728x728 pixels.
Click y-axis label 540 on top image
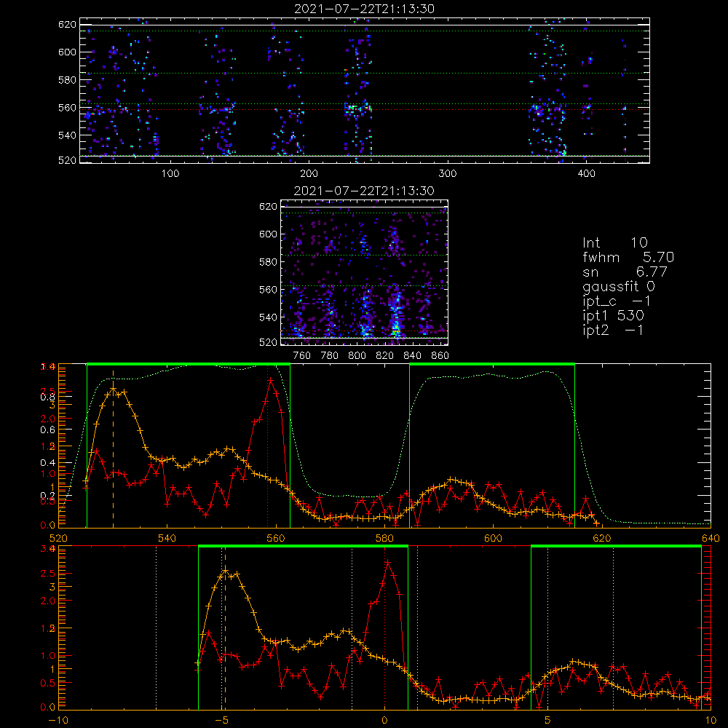[x=67, y=135]
